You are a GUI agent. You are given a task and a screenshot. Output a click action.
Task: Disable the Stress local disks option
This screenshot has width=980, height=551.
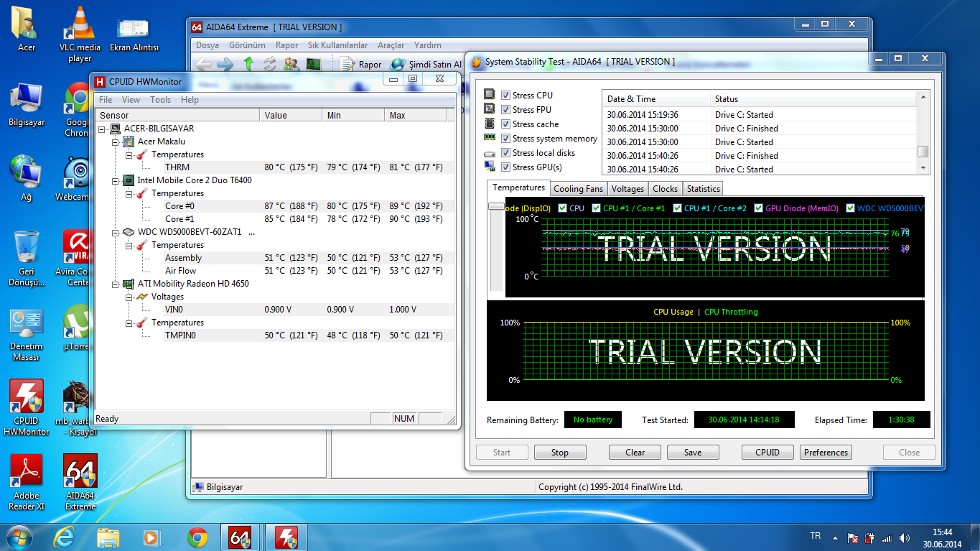(x=506, y=153)
